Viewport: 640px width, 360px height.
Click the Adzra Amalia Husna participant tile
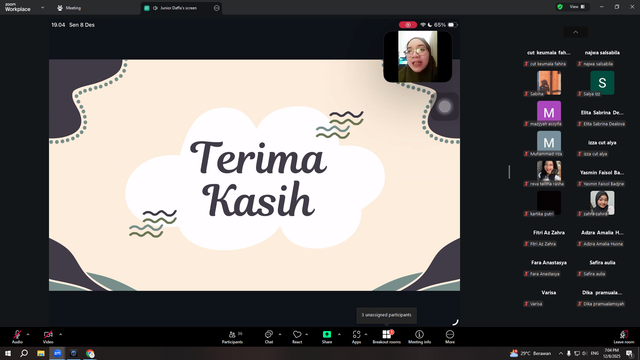point(602,233)
